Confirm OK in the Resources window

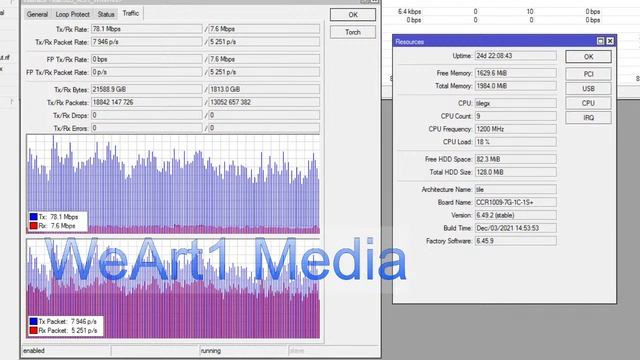point(588,57)
